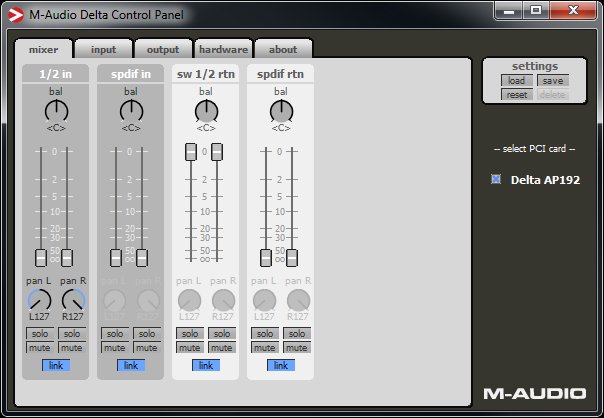This screenshot has height=418, width=604.
Task: Solo the left channel of spdif in
Action: coord(115,333)
